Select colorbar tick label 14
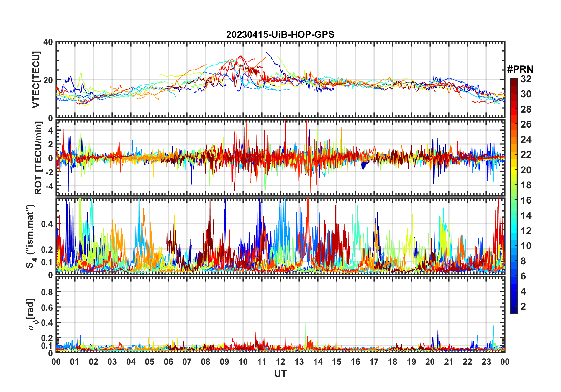 [x=526, y=215]
